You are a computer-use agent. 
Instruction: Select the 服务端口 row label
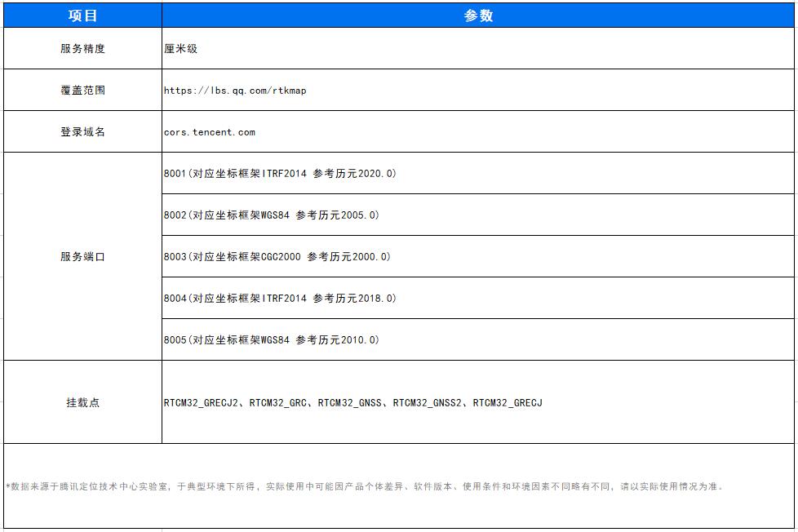tap(82, 257)
